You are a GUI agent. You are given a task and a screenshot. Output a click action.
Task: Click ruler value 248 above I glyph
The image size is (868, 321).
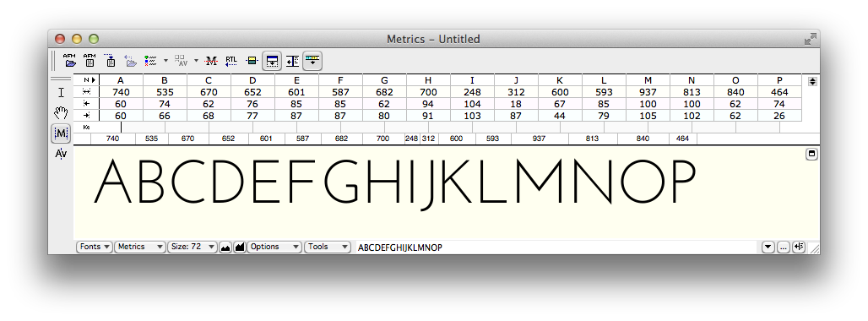point(411,139)
